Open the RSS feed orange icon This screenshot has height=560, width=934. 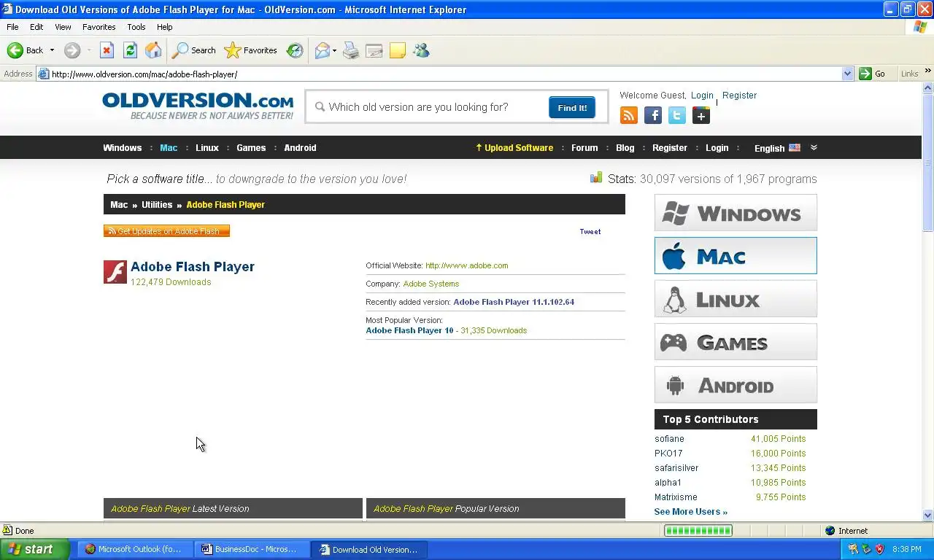click(629, 115)
